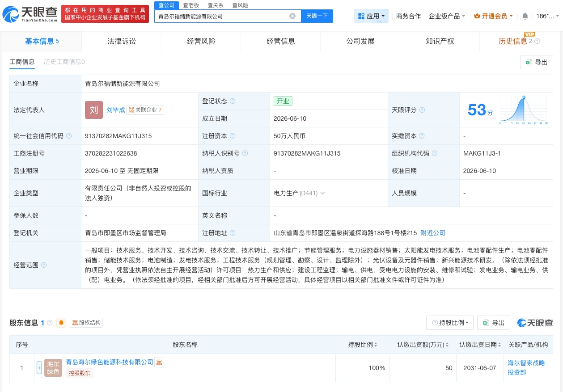Clear the search box with X icon
This screenshot has width=563, height=392.
292,16
